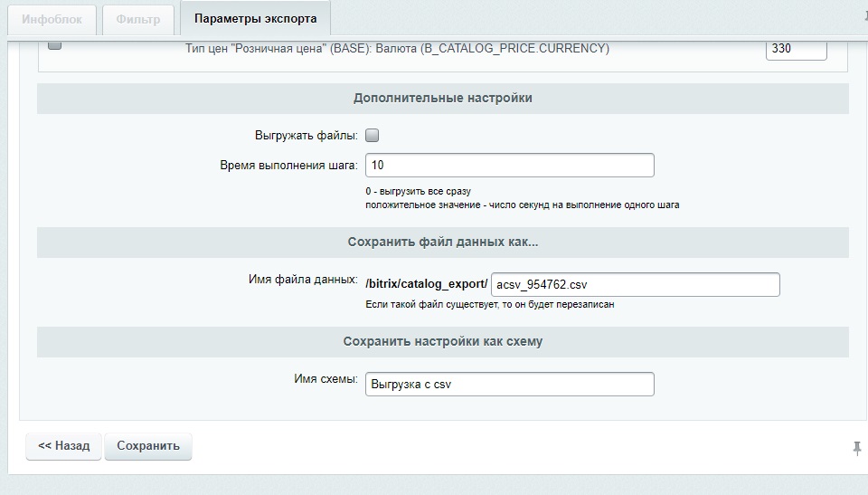Enable the "Выгружать файлы" checkbox
868x495 pixels.
pos(372,135)
